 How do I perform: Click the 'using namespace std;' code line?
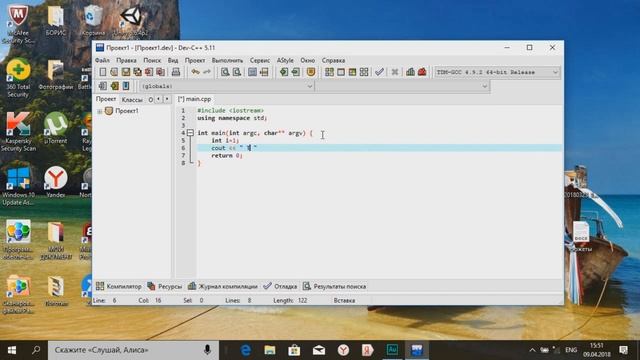point(232,118)
